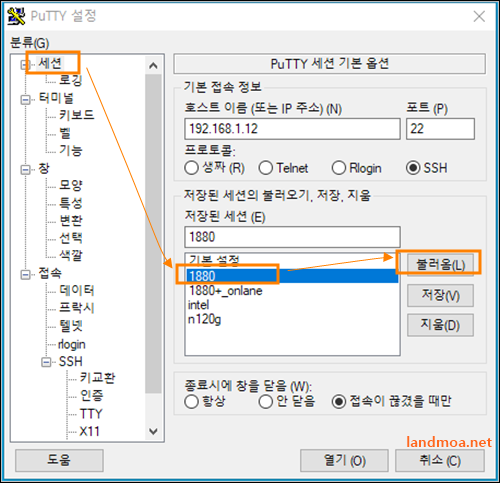Click the category tree scroll down arrow
Viewport: 500px width, 483px height.
153,431
